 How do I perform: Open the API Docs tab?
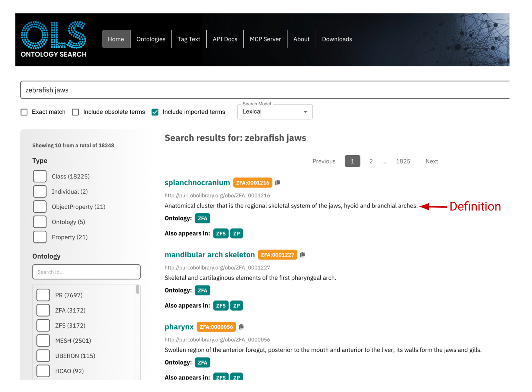click(x=225, y=39)
